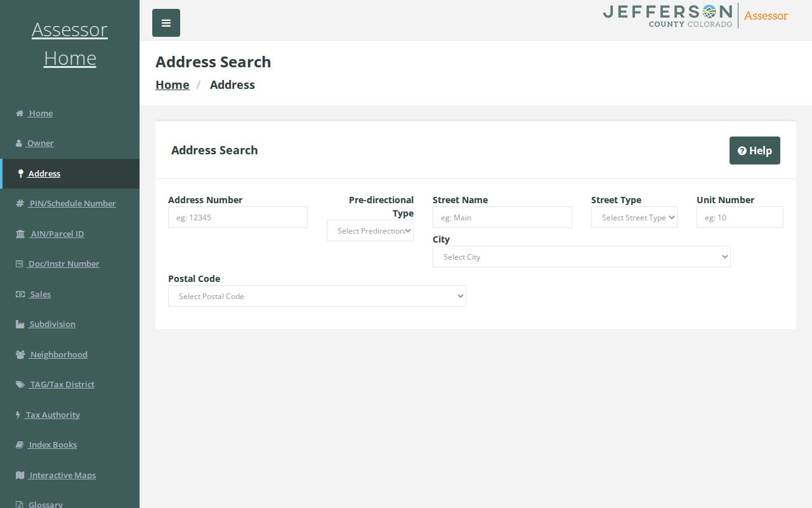Click the book icon beside Index Books
The width and height of the screenshot is (812, 508).
(x=20, y=445)
